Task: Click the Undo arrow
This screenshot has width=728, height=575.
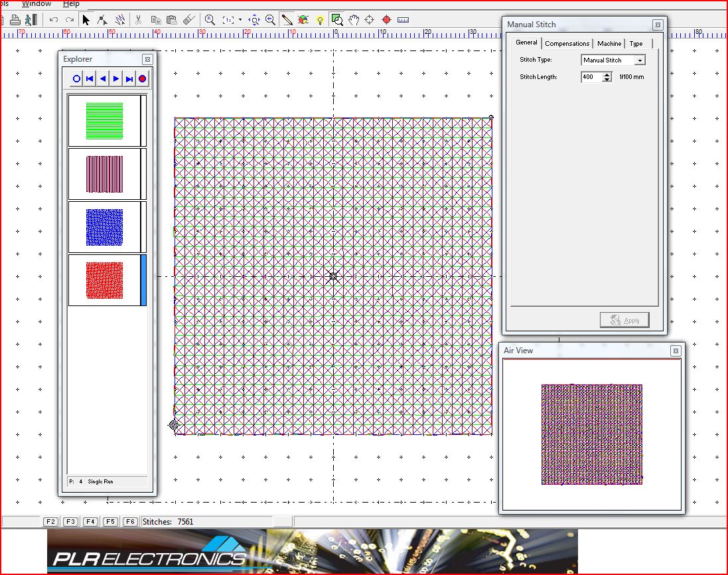Action: pos(54,20)
